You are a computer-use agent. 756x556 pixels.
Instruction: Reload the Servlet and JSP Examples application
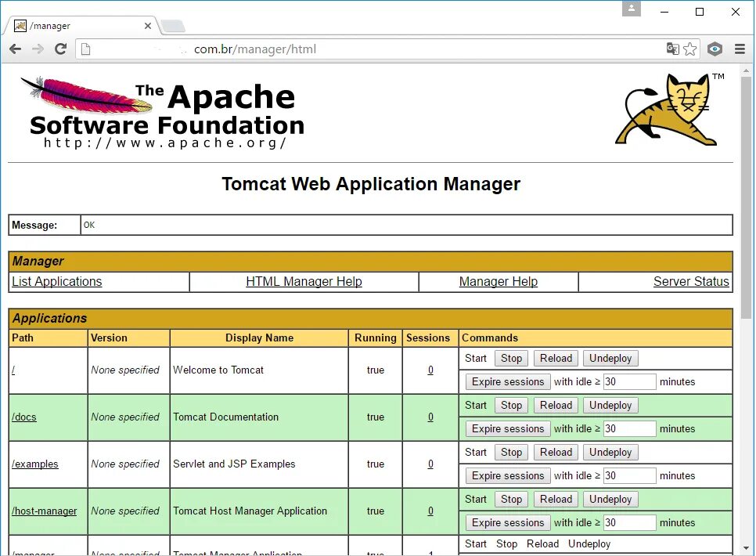[556, 452]
